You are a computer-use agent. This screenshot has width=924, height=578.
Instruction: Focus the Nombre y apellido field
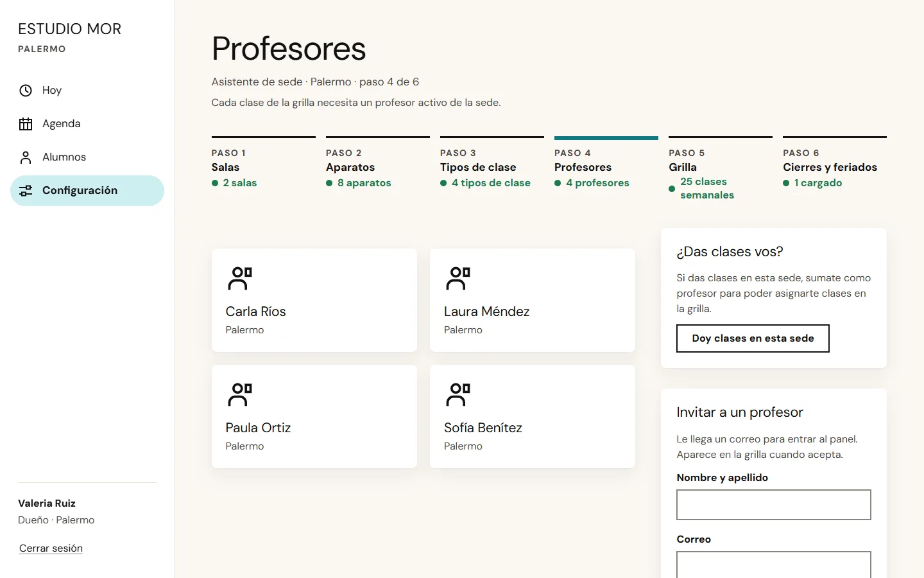coord(774,505)
